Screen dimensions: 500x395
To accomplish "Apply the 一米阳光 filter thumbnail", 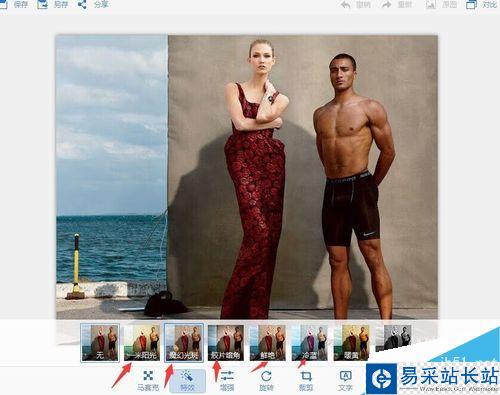I will coord(142,343).
